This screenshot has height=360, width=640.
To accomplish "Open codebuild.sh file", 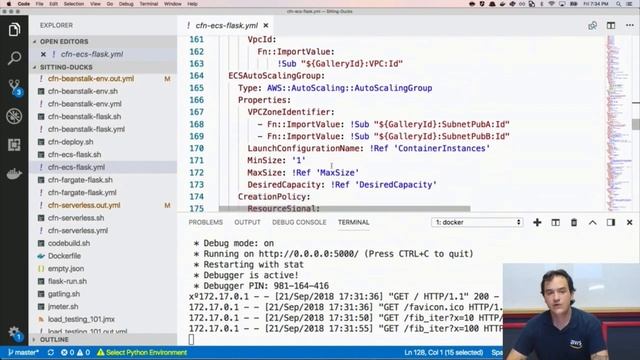I will point(69,243).
